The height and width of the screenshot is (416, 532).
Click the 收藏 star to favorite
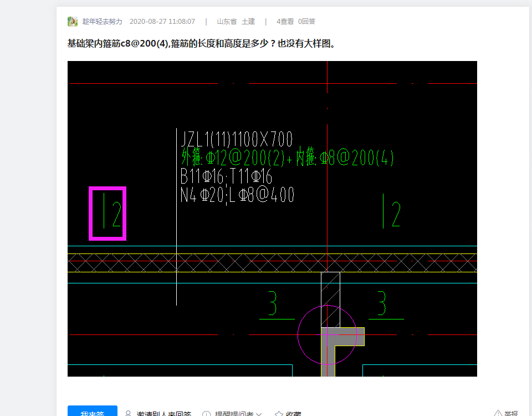288,413
